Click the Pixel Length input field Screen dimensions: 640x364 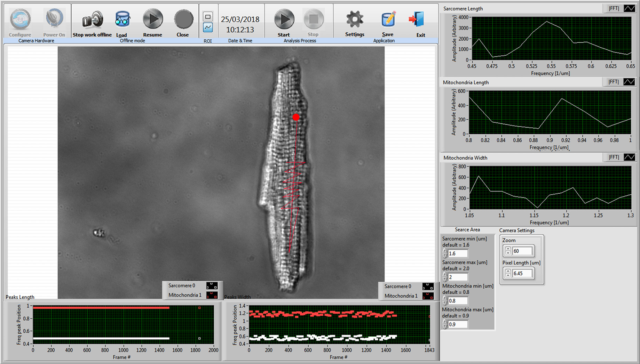(522, 273)
